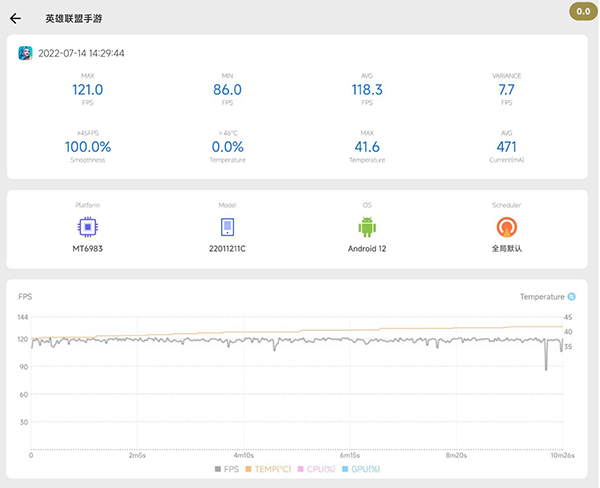The width and height of the screenshot is (600, 488).
Task: Click the 全局默认 scheduler label
Action: click(x=507, y=248)
